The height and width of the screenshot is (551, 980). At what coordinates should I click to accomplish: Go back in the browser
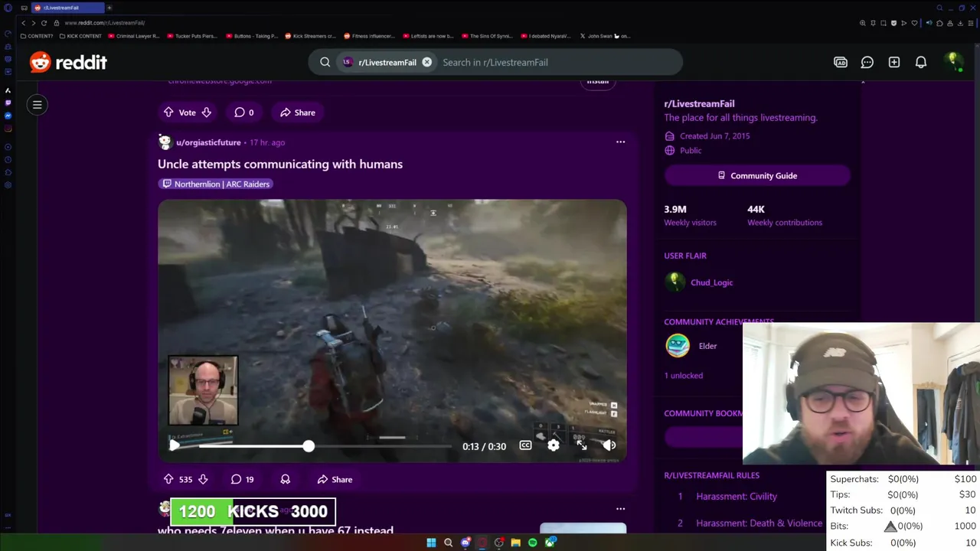(x=23, y=23)
